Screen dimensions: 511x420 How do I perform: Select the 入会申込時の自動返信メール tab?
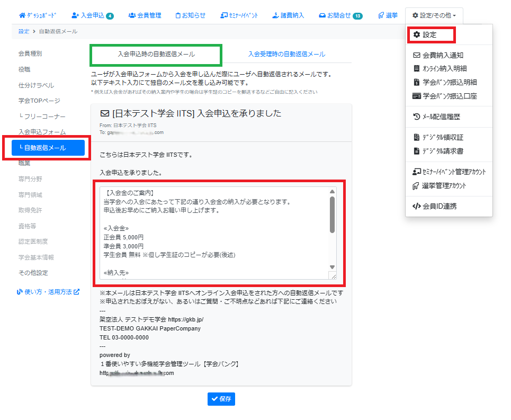[156, 54]
